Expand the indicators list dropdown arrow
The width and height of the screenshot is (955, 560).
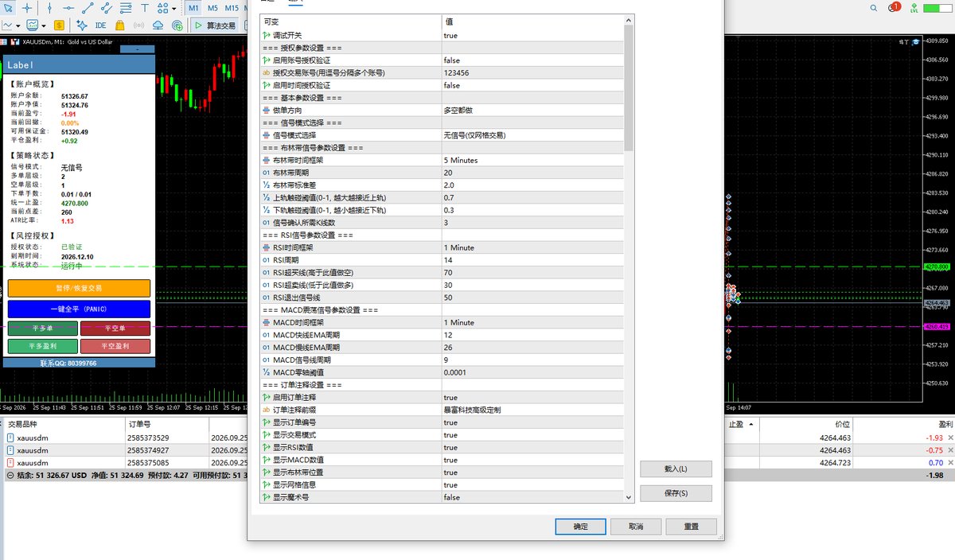click(44, 25)
